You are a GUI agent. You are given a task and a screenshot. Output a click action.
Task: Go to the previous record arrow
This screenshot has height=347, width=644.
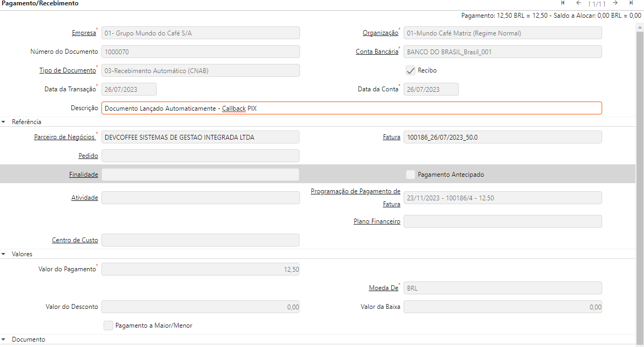coord(579,3)
